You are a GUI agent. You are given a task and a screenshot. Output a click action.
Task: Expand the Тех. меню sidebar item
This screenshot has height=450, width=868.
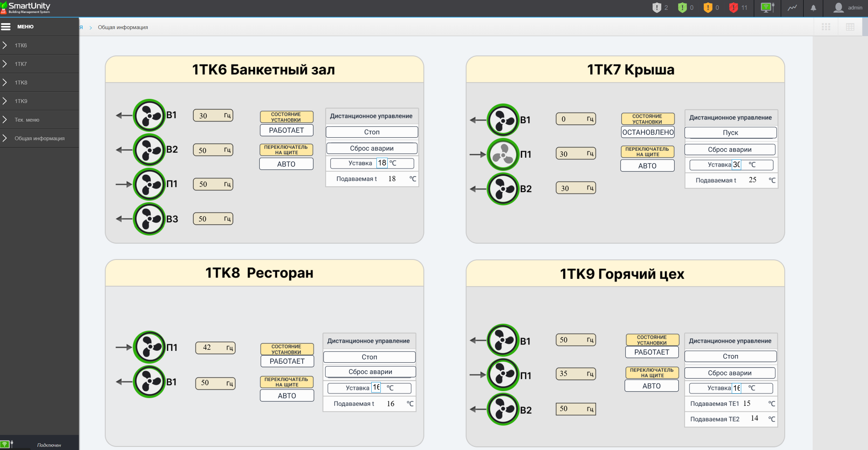pos(27,120)
